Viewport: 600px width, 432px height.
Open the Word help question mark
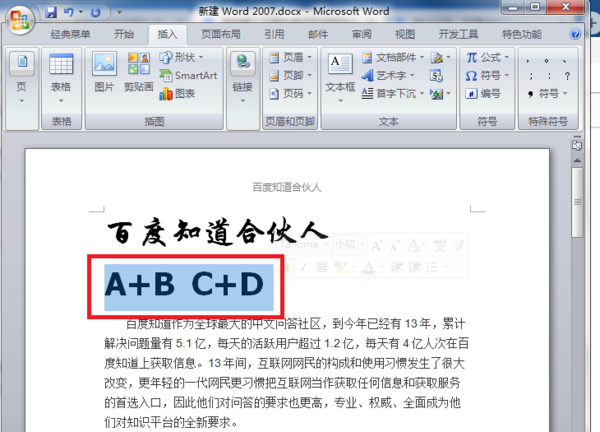[x=575, y=34]
